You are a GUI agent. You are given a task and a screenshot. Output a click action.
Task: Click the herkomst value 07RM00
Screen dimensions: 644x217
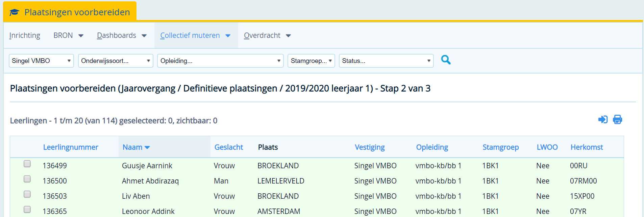[x=584, y=181]
